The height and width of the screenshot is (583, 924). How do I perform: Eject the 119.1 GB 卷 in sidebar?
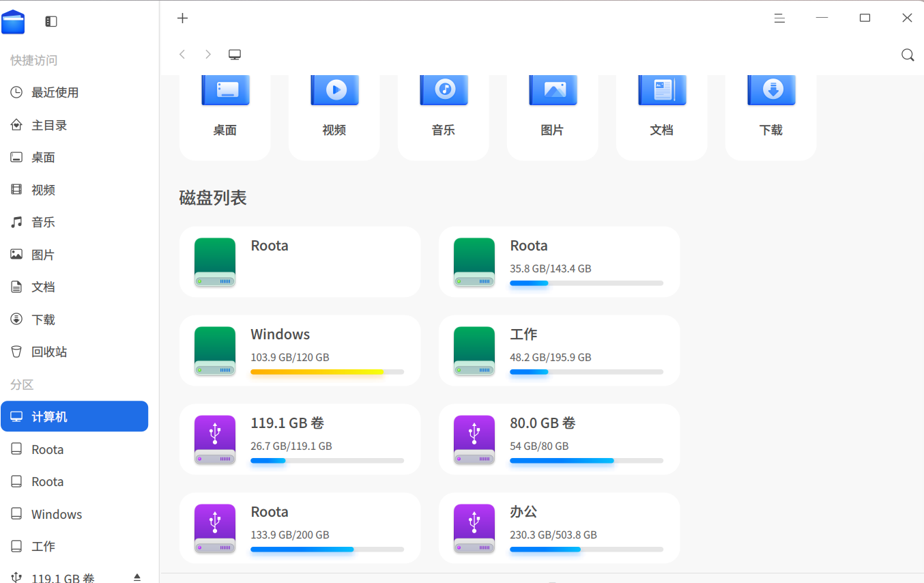point(136,578)
